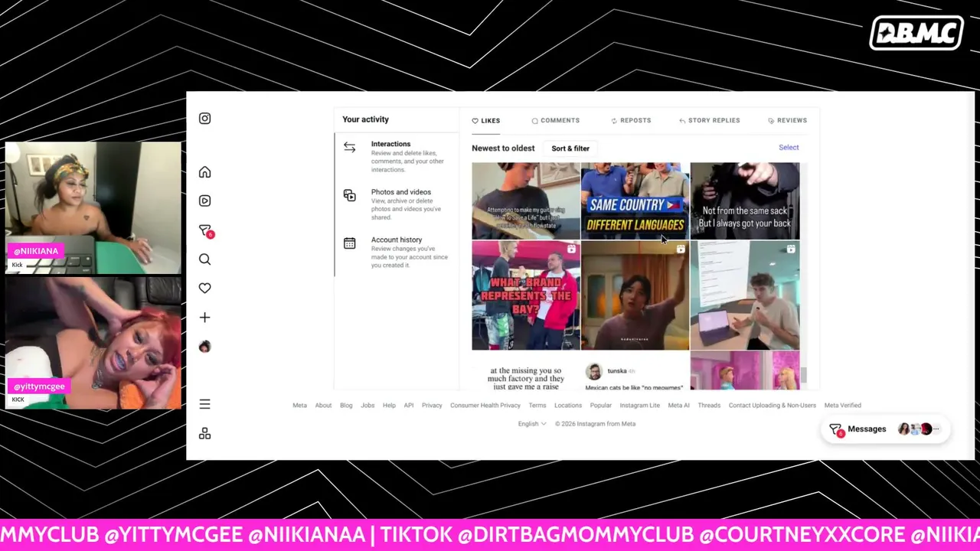The width and height of the screenshot is (980, 551).
Task: Click the avatars in the Messages bar
Action: pos(918,429)
